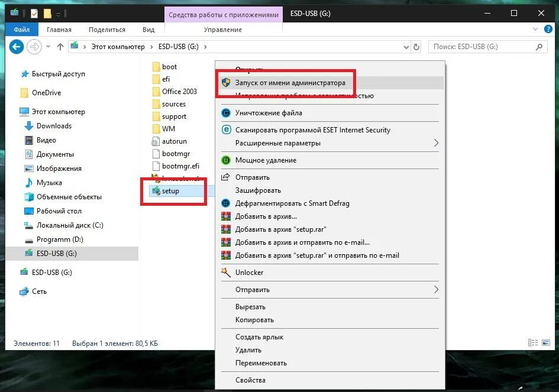The image size is (559, 392).
Task: Open the Управление ribbon tab
Action: pos(223,30)
